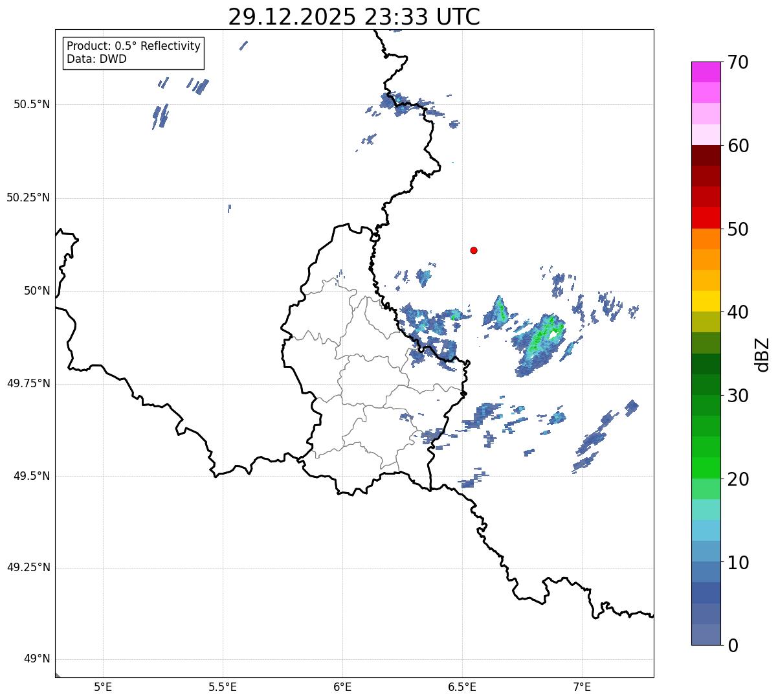This screenshot has width=778, height=700.
Task: Click the colorbar tick label "70"
Action: tap(738, 62)
